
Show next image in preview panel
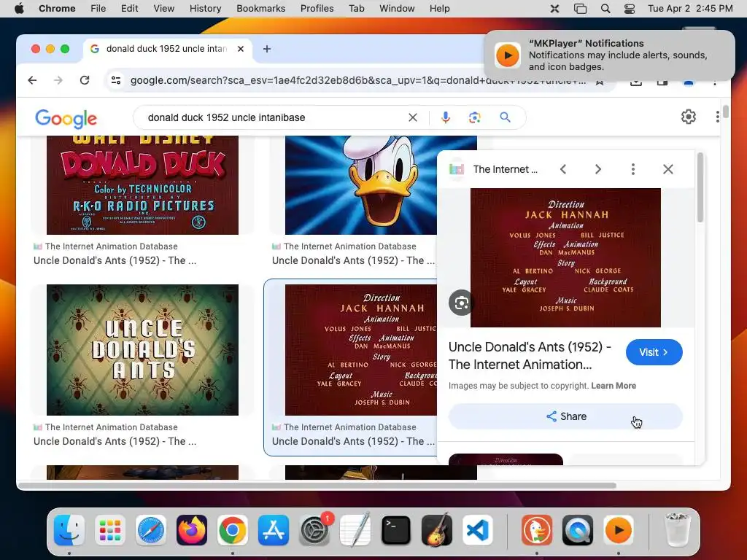[x=598, y=169]
